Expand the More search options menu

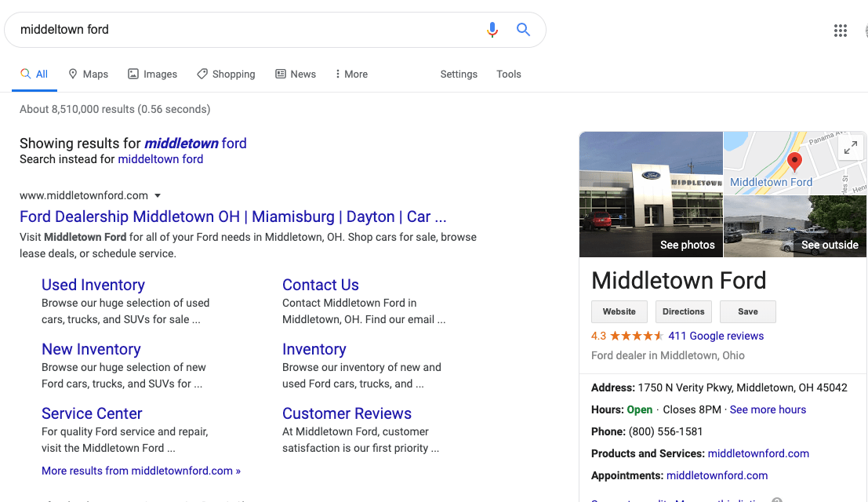(350, 74)
